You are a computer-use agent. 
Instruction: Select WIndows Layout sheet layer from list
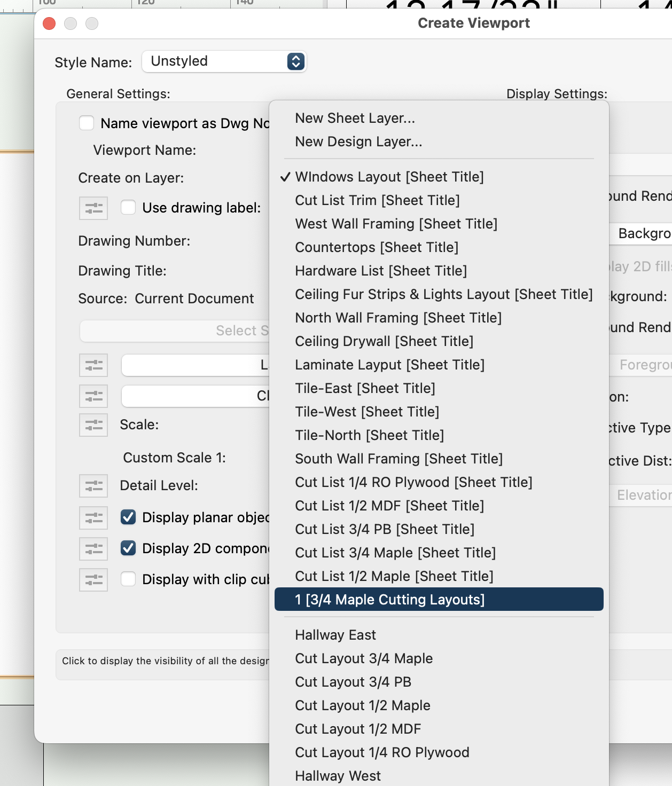pyautogui.click(x=389, y=177)
